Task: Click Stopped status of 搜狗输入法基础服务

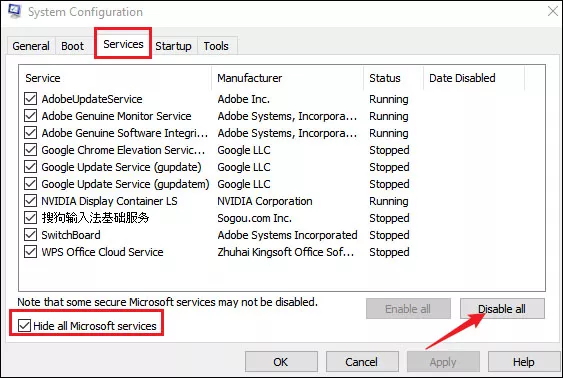Action: (x=389, y=218)
